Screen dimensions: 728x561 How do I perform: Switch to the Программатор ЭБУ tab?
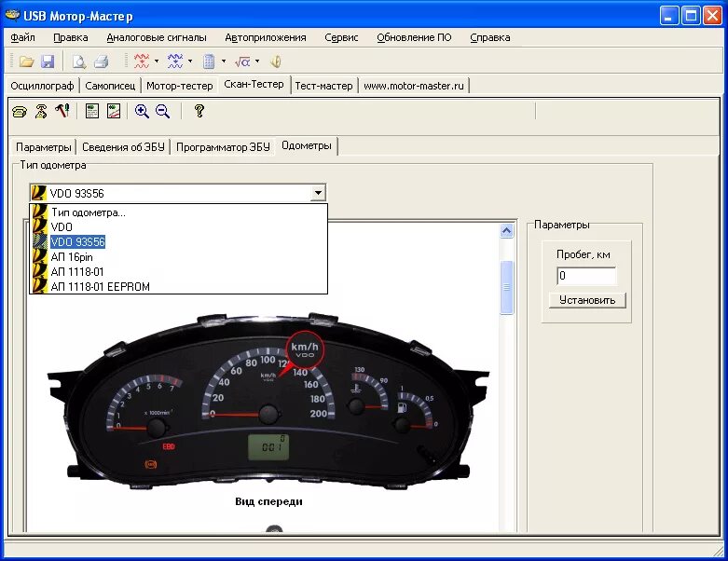(223, 147)
